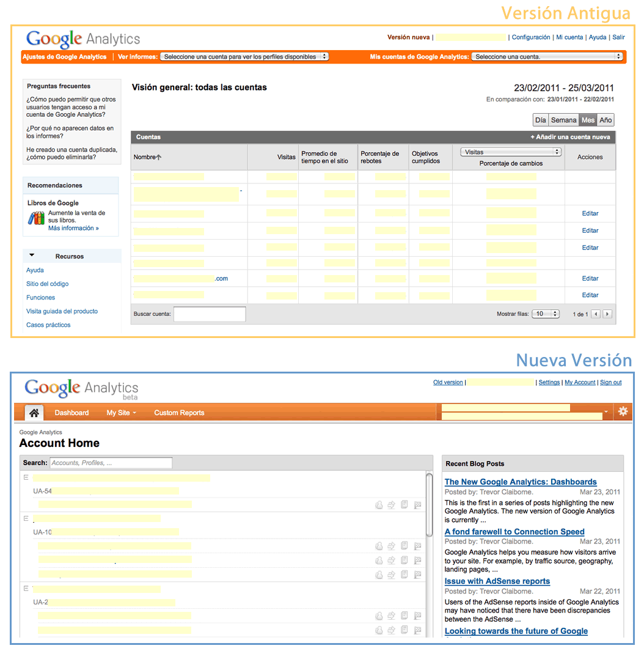
Task: Select the Día date range tab
Action: click(x=540, y=120)
